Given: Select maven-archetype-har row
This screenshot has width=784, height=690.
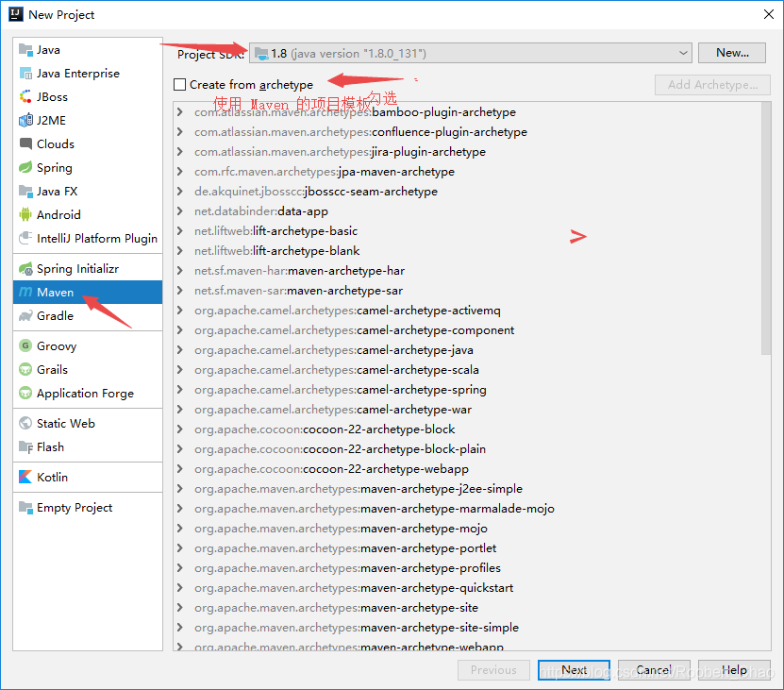Looking at the screenshot, I should (467, 271).
